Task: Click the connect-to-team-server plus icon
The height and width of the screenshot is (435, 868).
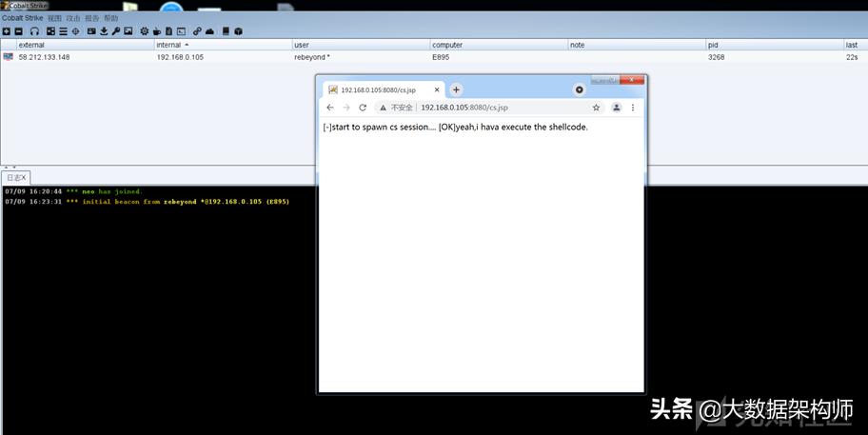Action: [7, 31]
